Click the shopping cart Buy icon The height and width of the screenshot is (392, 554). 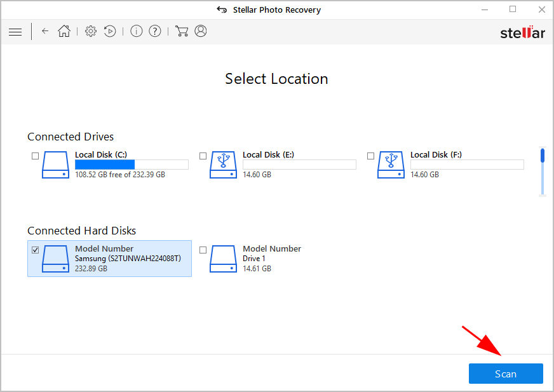click(x=182, y=31)
